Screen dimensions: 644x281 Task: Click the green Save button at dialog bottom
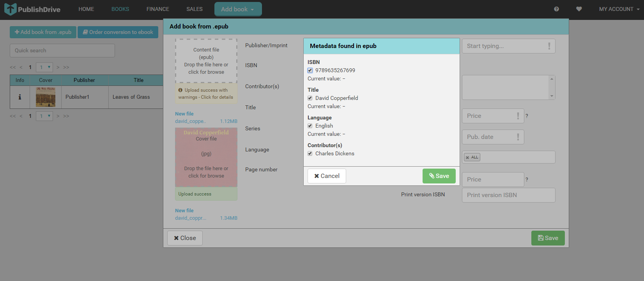(548, 238)
